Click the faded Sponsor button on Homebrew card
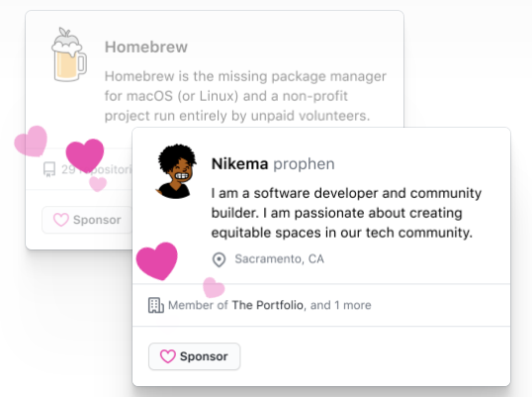532x397 pixels. pos(88,220)
